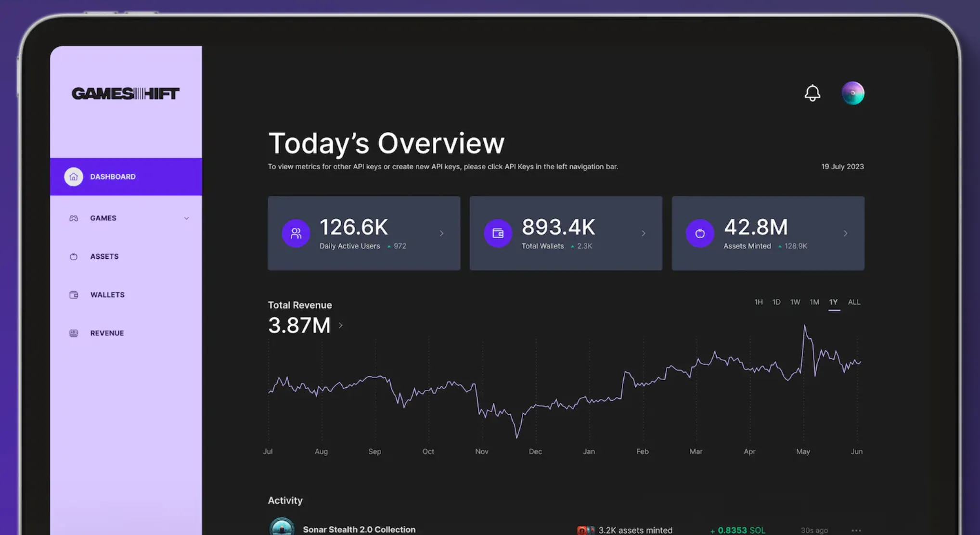Click the May spike on revenue chart

point(804,327)
